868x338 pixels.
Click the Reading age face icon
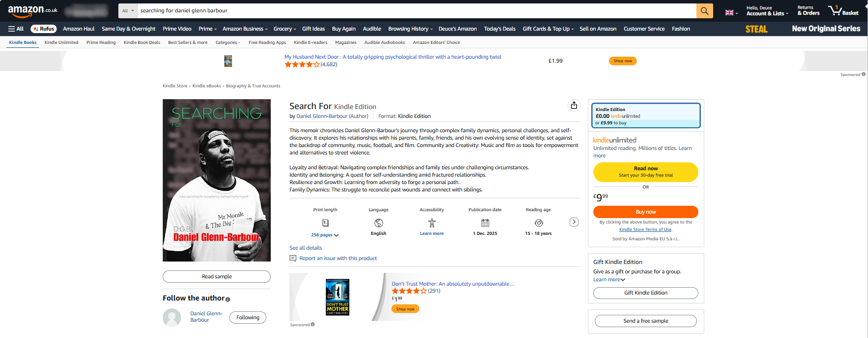(x=539, y=223)
